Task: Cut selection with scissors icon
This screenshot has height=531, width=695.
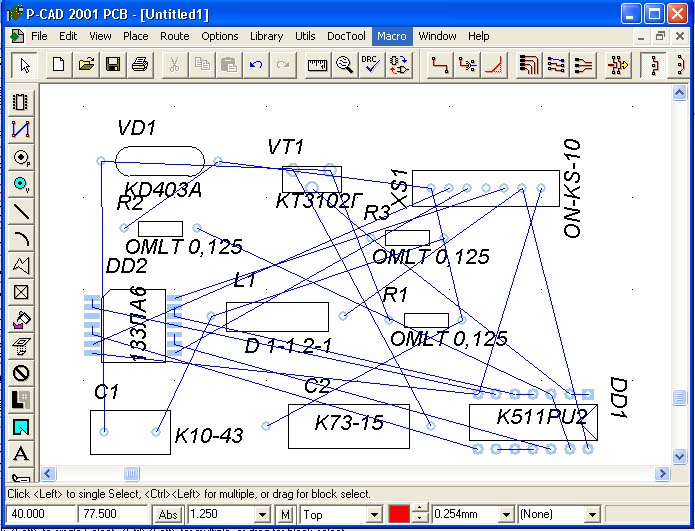Action: (x=175, y=65)
